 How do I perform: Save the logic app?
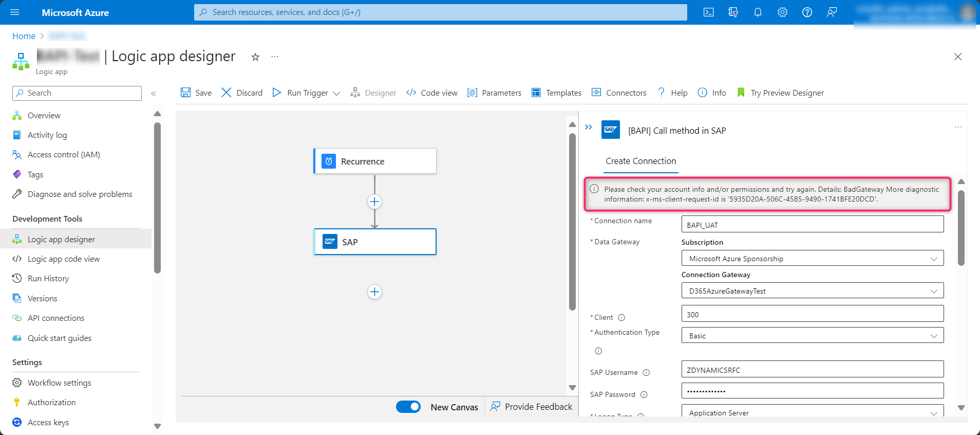pos(196,93)
